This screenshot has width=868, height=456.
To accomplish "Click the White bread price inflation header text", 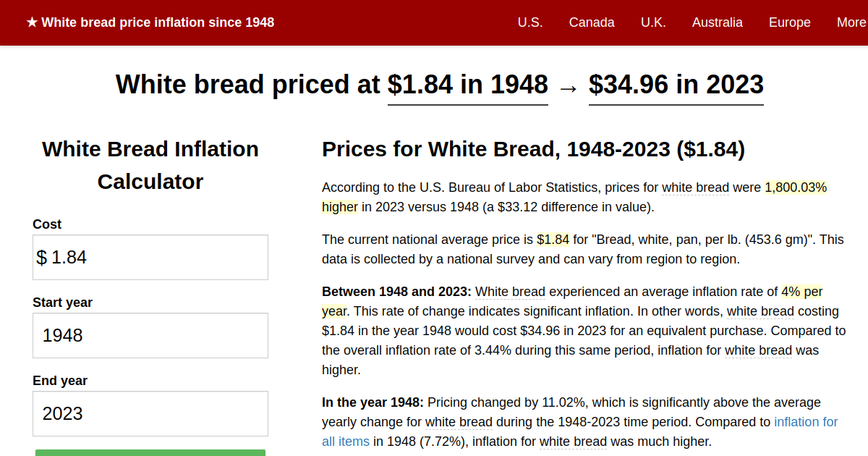I will (158, 22).
